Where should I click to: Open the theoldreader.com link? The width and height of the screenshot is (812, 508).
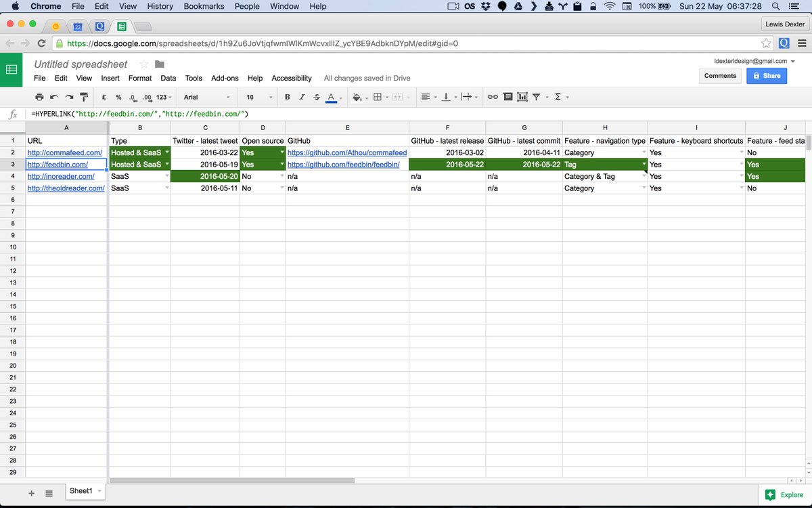66,188
